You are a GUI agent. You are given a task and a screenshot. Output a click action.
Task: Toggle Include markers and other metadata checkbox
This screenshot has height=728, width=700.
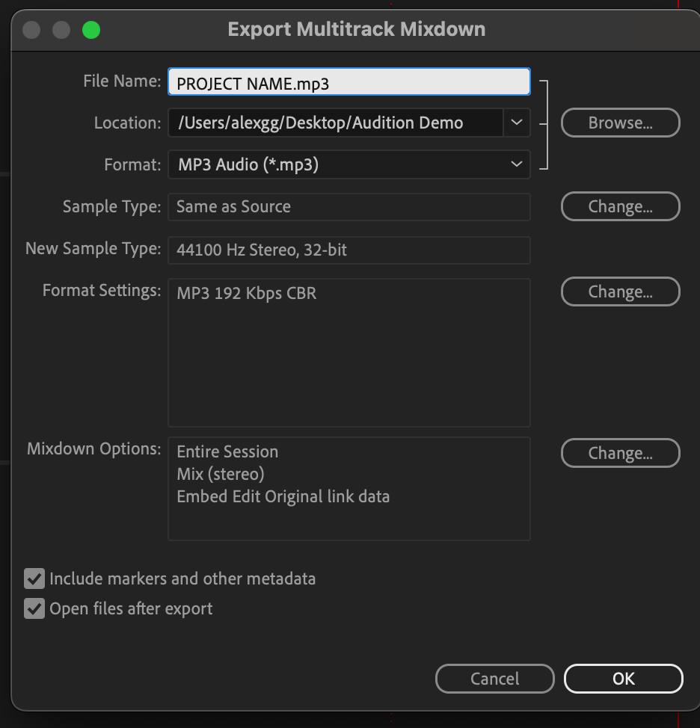point(34,579)
